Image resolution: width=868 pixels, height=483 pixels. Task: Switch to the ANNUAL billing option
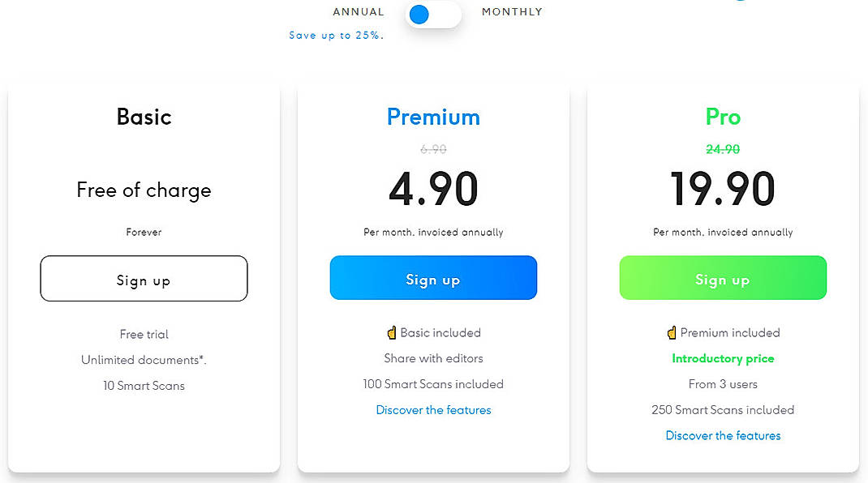pos(358,11)
